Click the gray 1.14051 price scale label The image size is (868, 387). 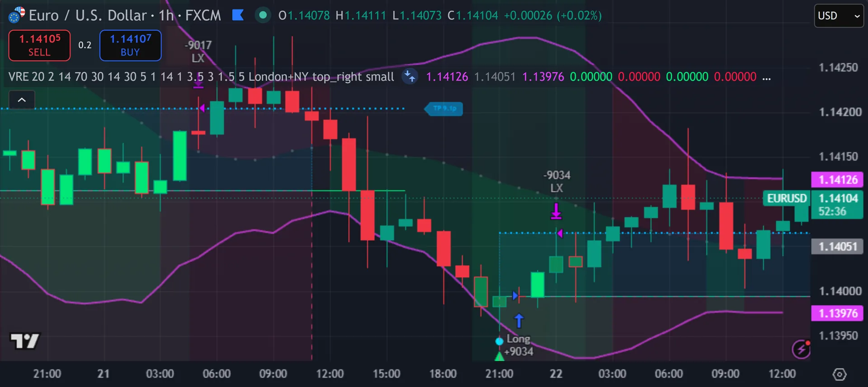point(837,247)
